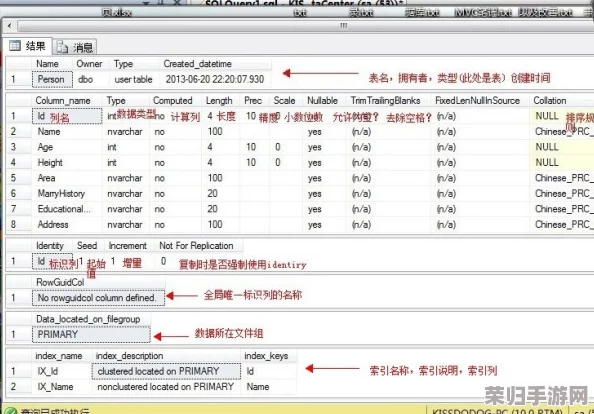Click Chinese_PRC collation cell in Address row
The height and width of the screenshot is (414, 594).
coord(561,225)
